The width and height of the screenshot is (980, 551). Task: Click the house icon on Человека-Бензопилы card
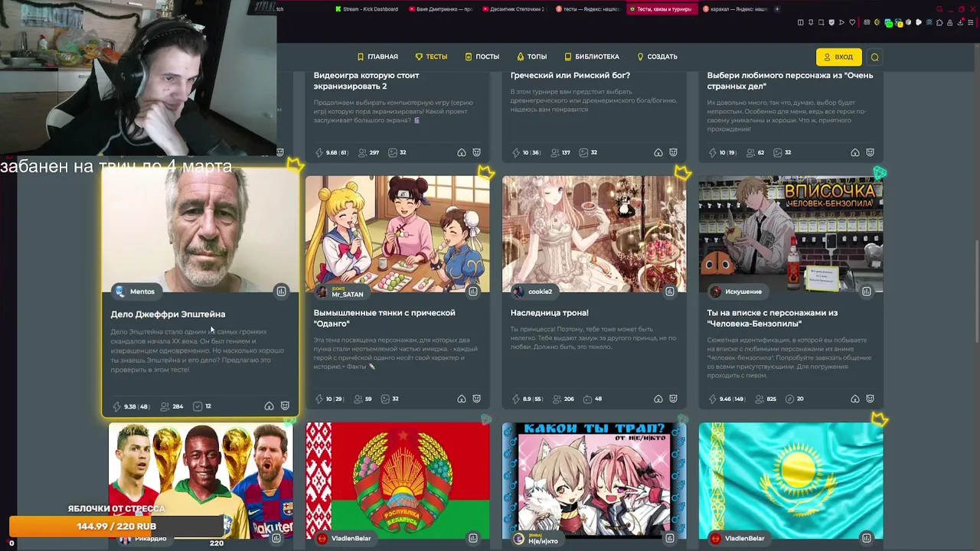(x=854, y=399)
